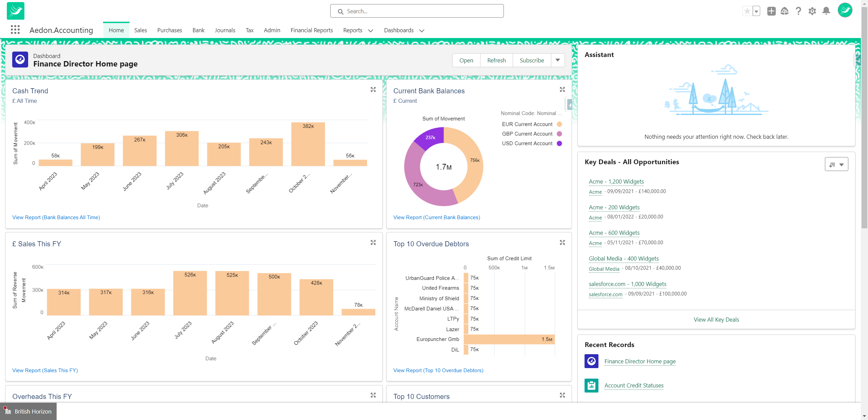Expand the Cash Trend chart
Image resolution: width=868 pixels, height=420 pixels.
[373, 90]
